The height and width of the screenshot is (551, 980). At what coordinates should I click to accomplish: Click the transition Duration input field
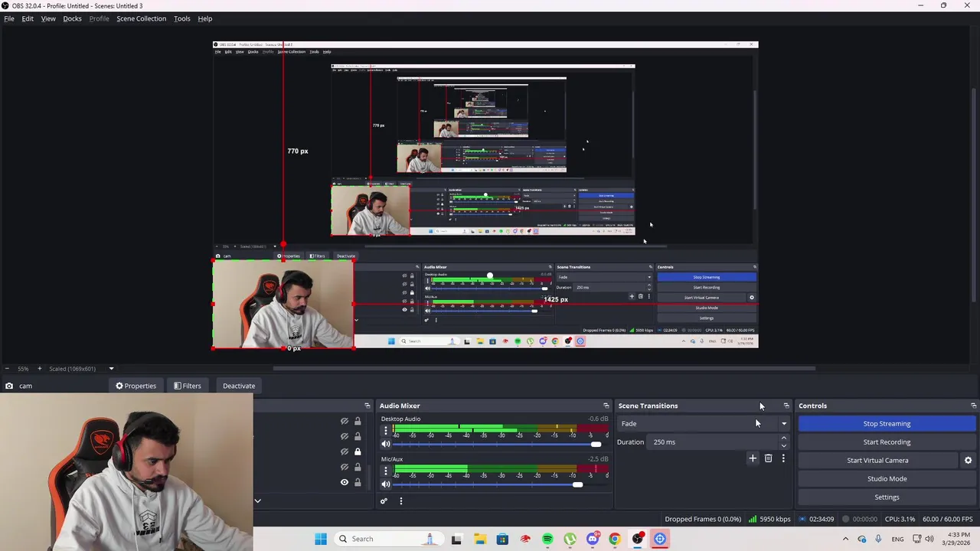click(x=713, y=442)
